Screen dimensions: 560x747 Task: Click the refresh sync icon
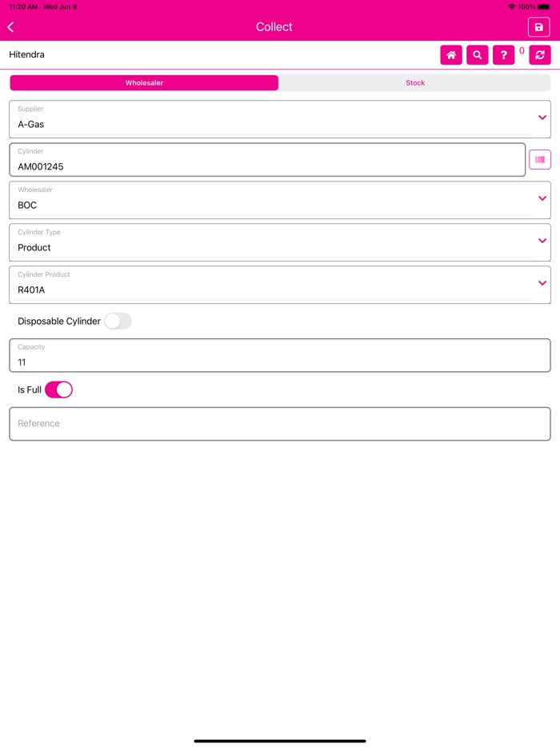(540, 55)
